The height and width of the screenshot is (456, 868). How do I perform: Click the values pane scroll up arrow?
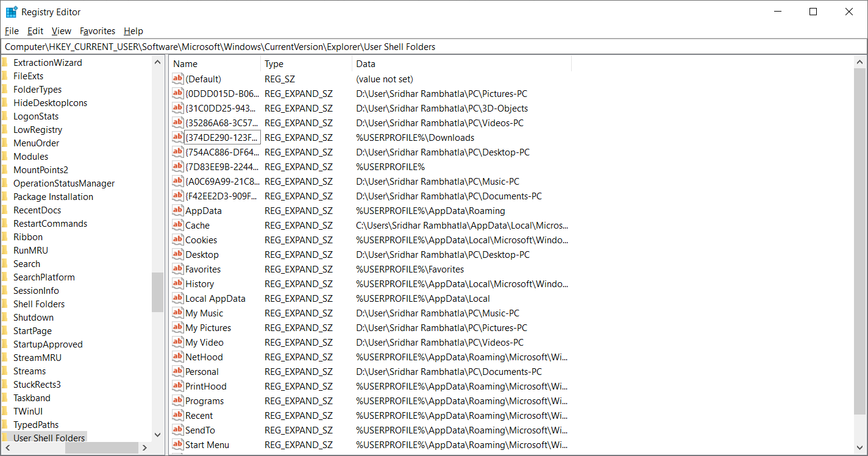(860, 62)
